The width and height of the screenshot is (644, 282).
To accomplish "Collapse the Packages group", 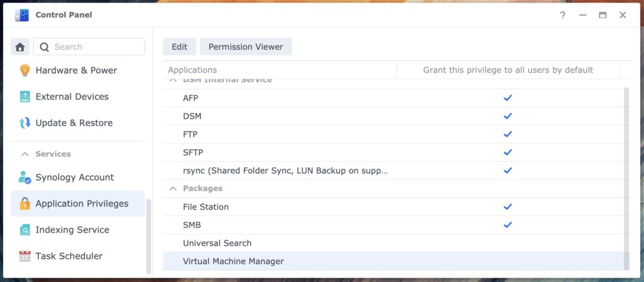I will [174, 188].
